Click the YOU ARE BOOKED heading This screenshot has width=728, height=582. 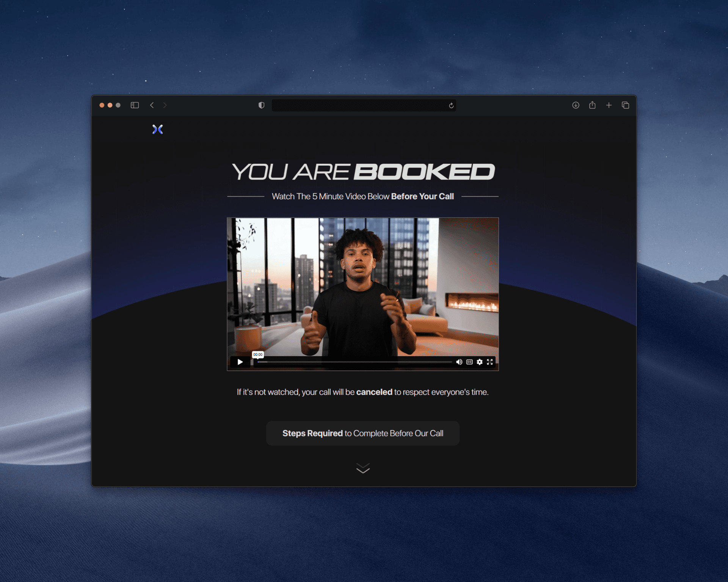click(x=363, y=172)
